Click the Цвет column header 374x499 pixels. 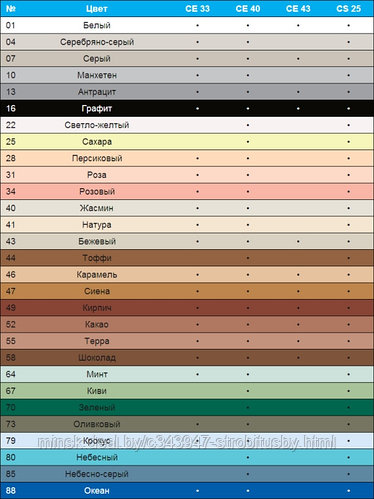click(x=97, y=9)
